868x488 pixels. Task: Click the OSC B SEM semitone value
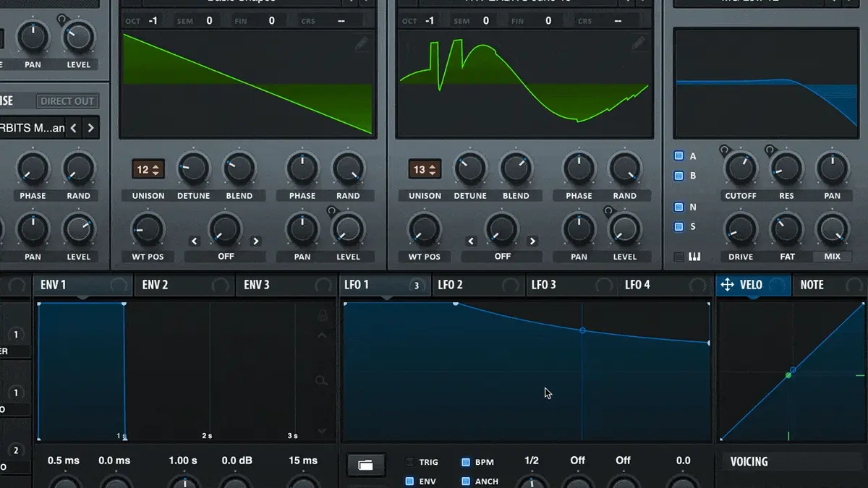(x=485, y=21)
